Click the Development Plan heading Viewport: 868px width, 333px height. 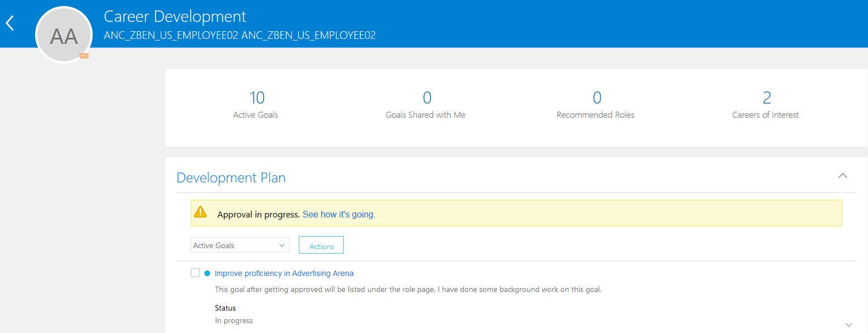(x=231, y=177)
